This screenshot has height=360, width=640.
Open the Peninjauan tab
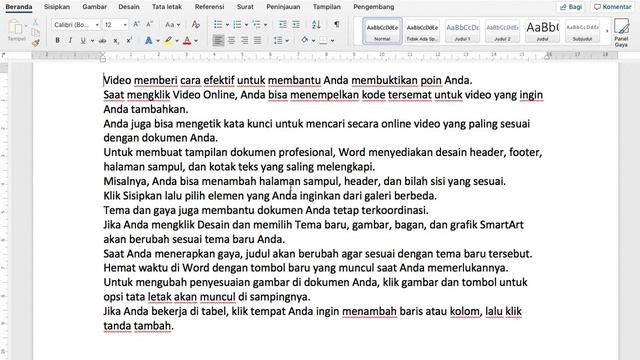coord(283,7)
